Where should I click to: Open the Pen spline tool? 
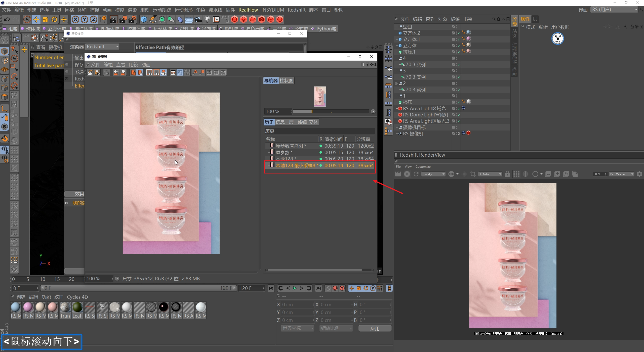coord(153,19)
